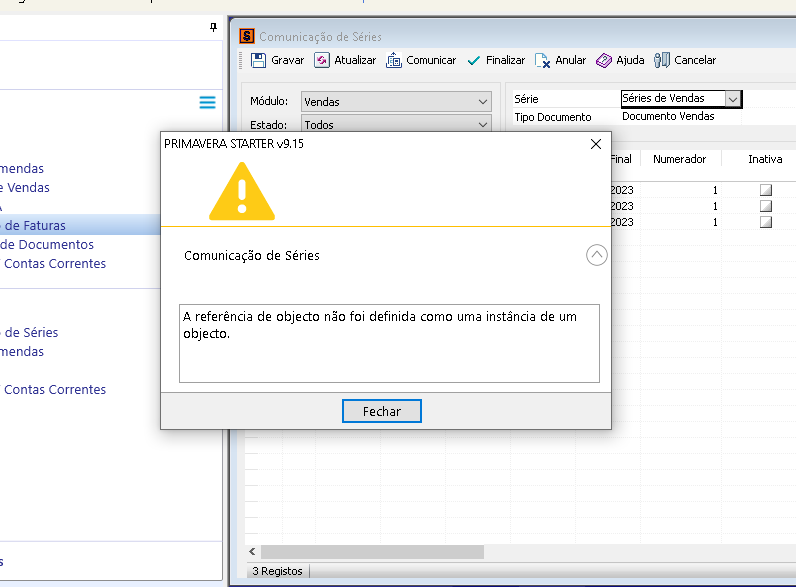Click the Anular document icon
Screen dimensions: 796x587
543,60
